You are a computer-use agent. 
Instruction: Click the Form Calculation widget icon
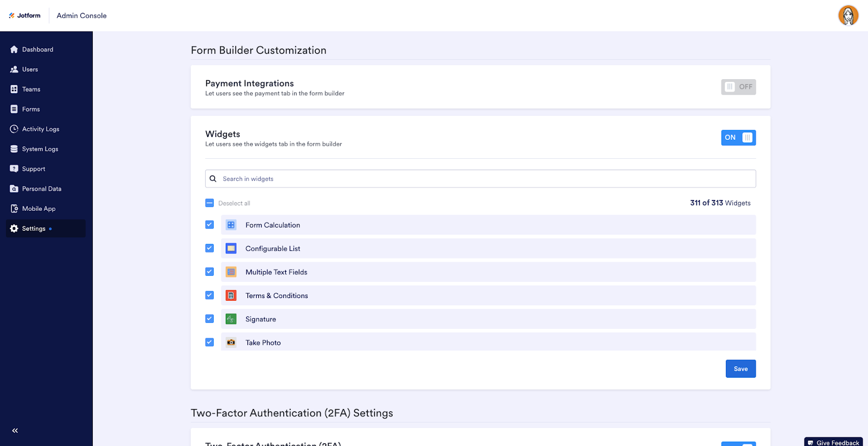[x=231, y=225]
